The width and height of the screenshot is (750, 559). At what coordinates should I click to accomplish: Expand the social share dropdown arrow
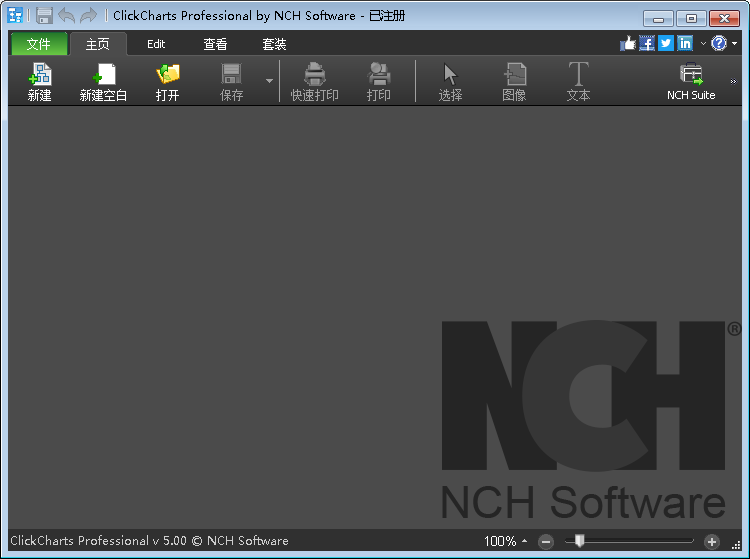coord(703,44)
